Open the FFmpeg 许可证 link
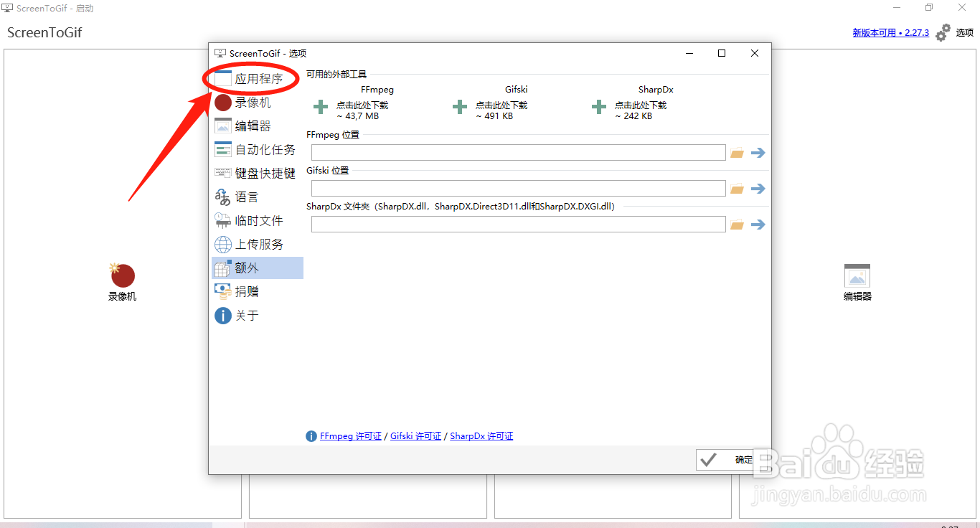 (351, 436)
